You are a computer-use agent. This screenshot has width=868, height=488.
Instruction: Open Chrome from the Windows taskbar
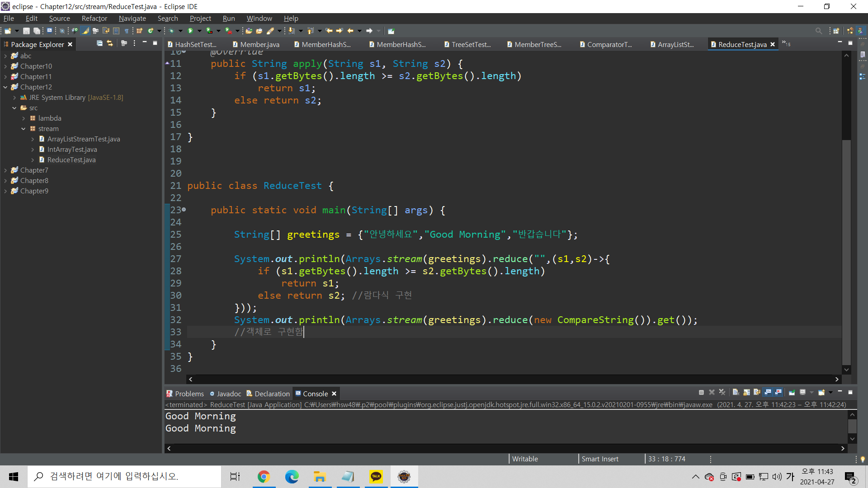click(x=264, y=477)
